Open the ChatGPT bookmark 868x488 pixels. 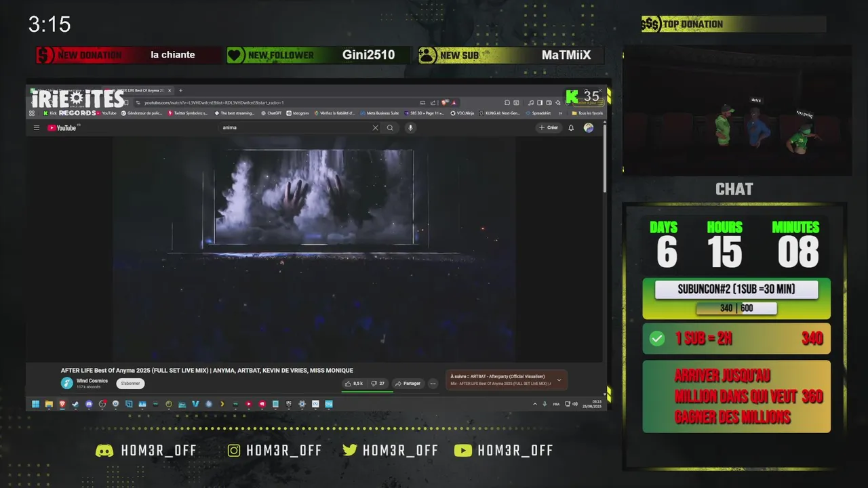(271, 113)
